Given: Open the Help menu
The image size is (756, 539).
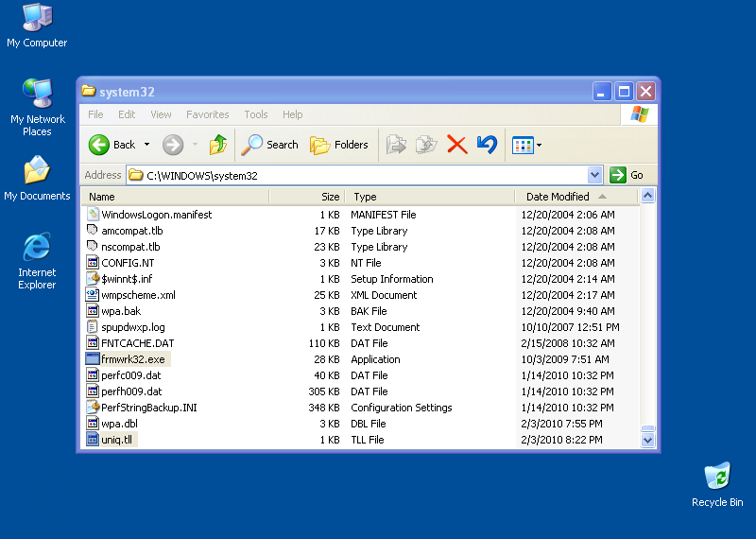Looking at the screenshot, I should [x=292, y=114].
